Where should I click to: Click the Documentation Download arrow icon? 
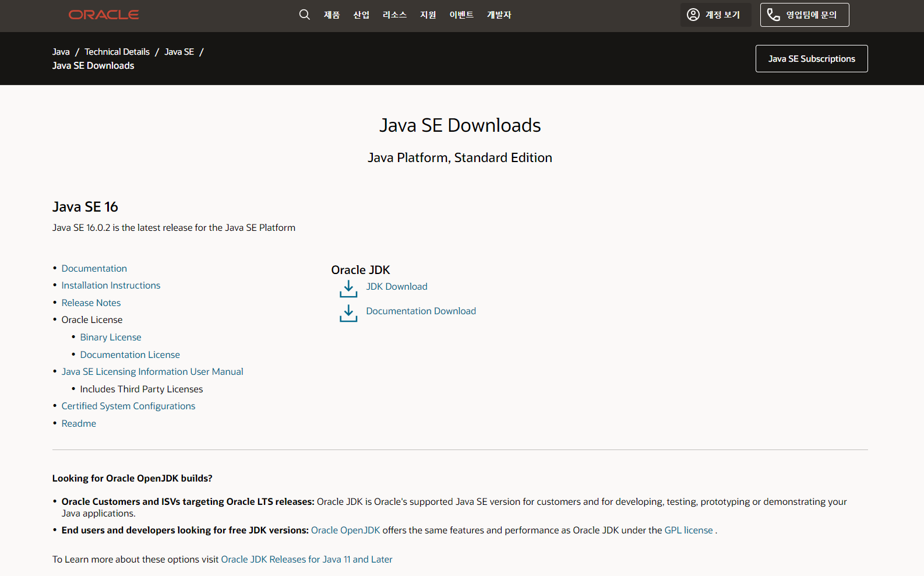(x=348, y=312)
